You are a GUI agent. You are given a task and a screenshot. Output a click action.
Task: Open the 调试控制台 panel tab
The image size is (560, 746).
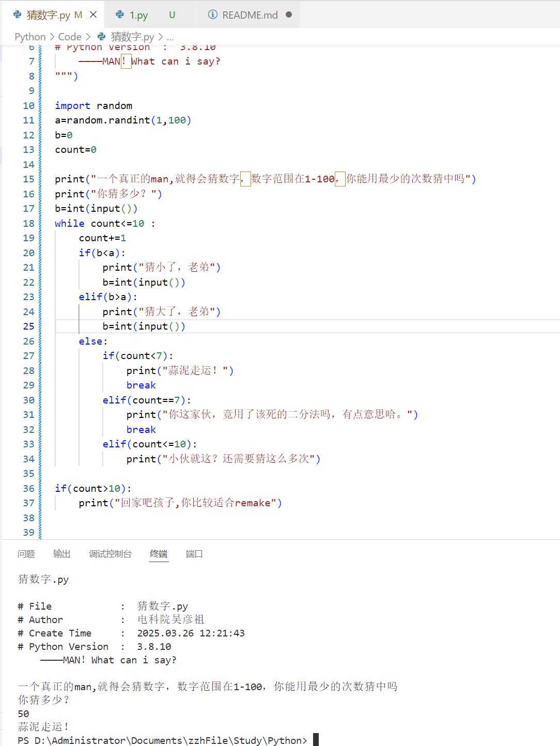point(110,554)
